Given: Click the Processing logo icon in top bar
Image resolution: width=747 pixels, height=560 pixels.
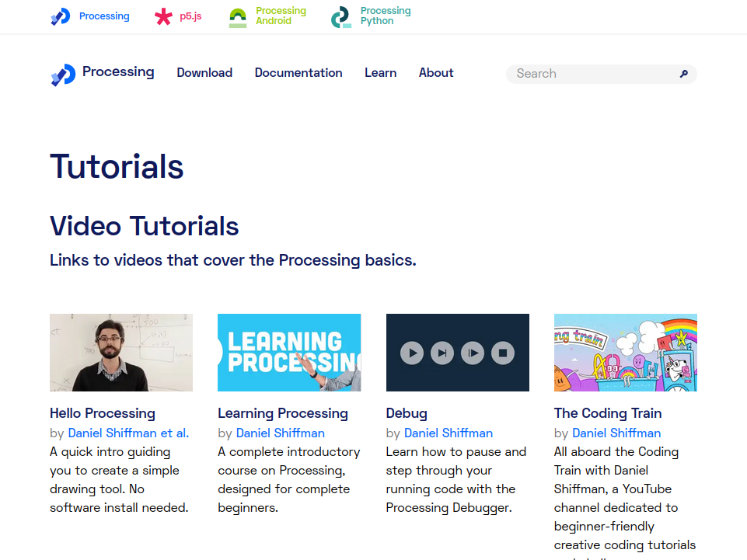Looking at the screenshot, I should [x=61, y=16].
